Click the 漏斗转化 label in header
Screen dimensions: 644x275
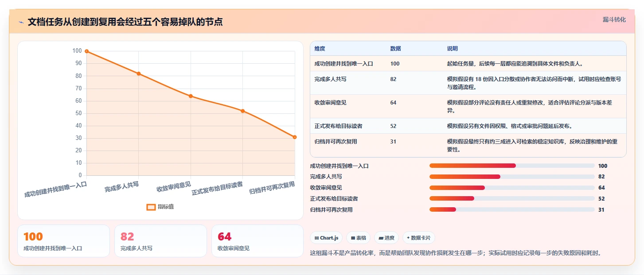click(614, 20)
